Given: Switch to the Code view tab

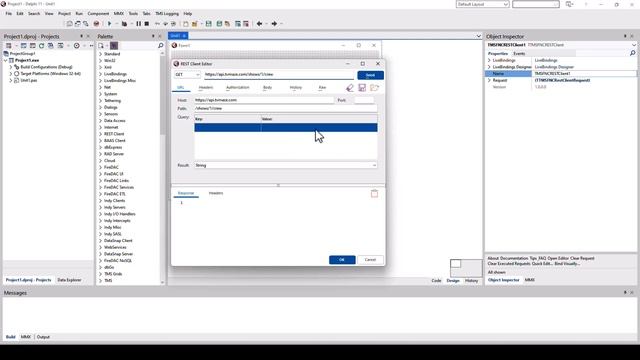Looking at the screenshot, I should click(x=436, y=280).
